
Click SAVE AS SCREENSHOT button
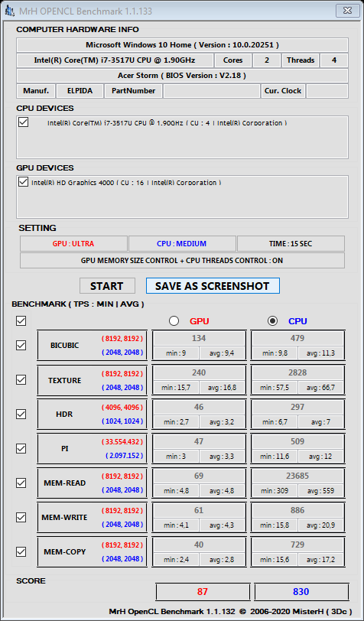point(213,286)
